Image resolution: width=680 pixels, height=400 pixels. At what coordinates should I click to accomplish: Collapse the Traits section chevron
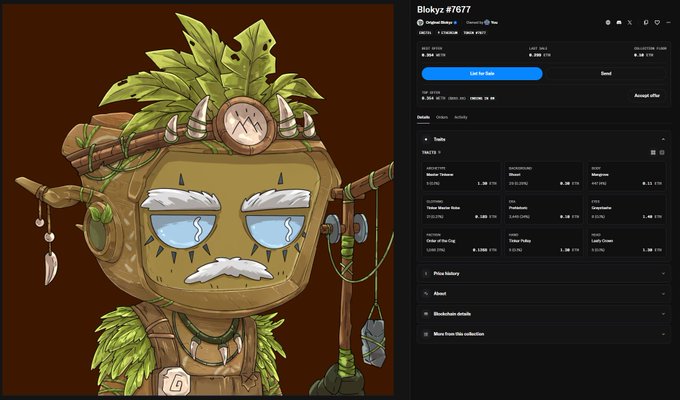(x=663, y=139)
